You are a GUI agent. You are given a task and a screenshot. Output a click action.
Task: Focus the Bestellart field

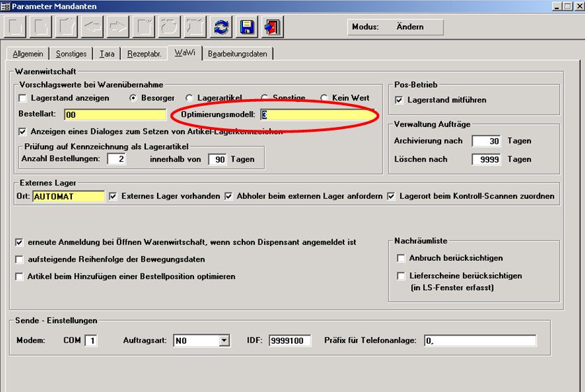(114, 114)
